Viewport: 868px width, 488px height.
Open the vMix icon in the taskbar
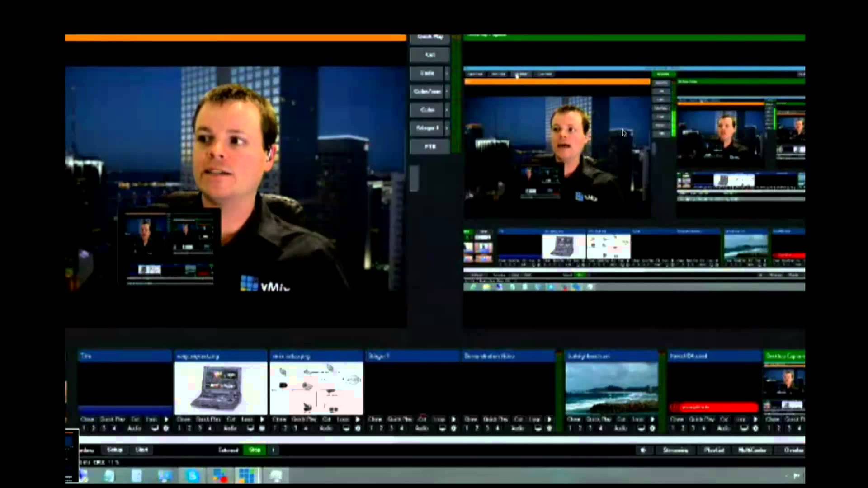coord(247,476)
